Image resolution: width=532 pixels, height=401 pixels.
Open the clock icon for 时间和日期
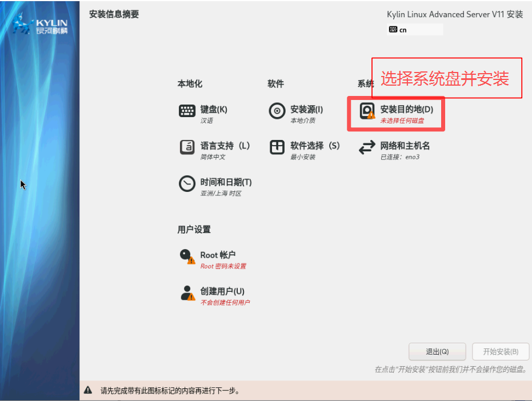pyautogui.click(x=187, y=184)
